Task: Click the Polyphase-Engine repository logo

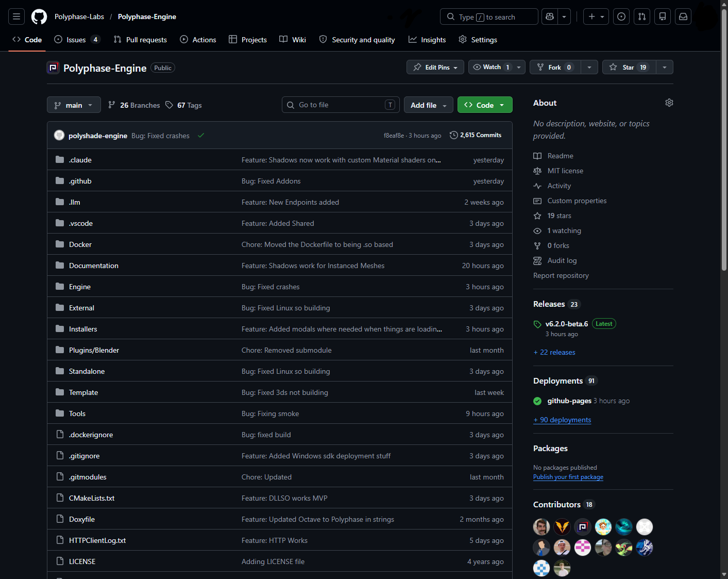Action: [x=53, y=68]
